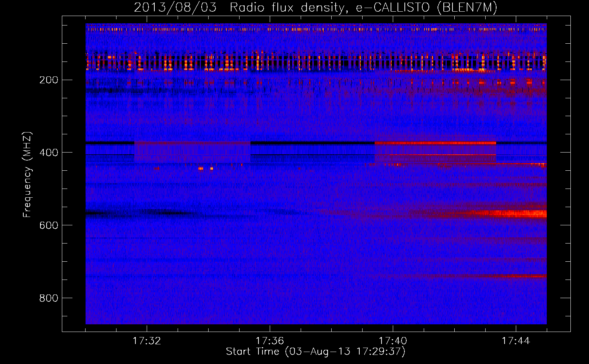Click the 'Start Time (03-Aug-13 17:29:37)' label
The height and width of the screenshot is (364, 589).
[316, 352]
